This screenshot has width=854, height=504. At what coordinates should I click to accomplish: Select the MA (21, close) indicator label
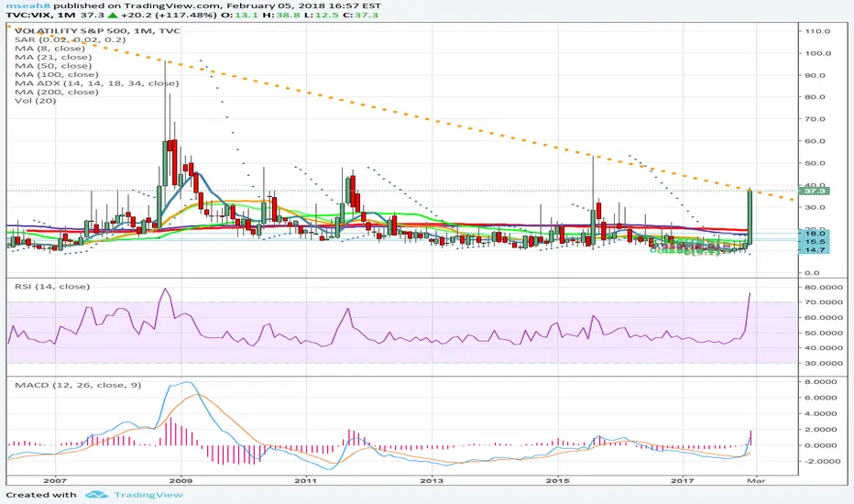click(x=53, y=57)
